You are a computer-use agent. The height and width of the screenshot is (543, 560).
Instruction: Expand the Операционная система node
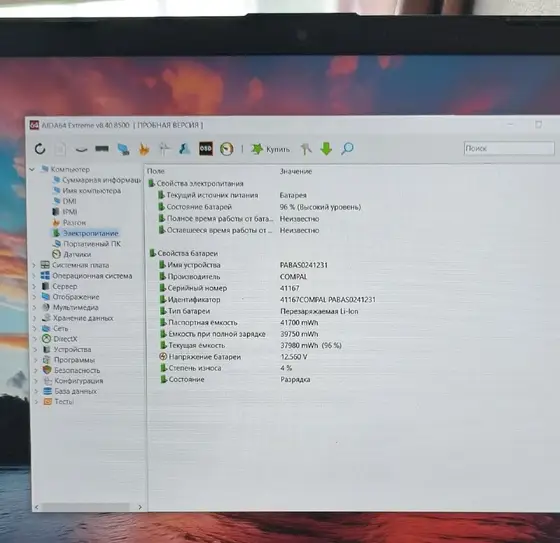34,276
